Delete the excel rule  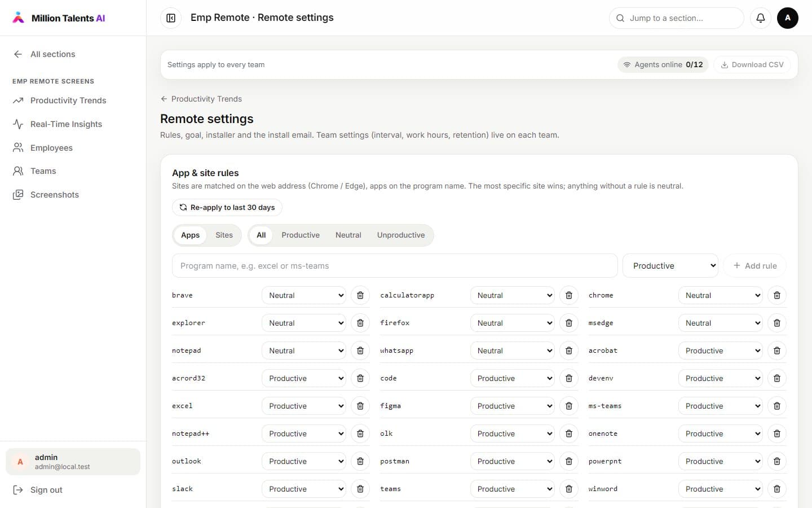pyautogui.click(x=360, y=406)
